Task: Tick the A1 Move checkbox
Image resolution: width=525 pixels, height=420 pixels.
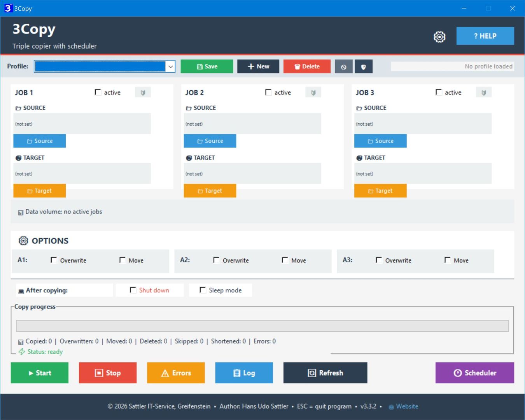Action: coord(122,260)
